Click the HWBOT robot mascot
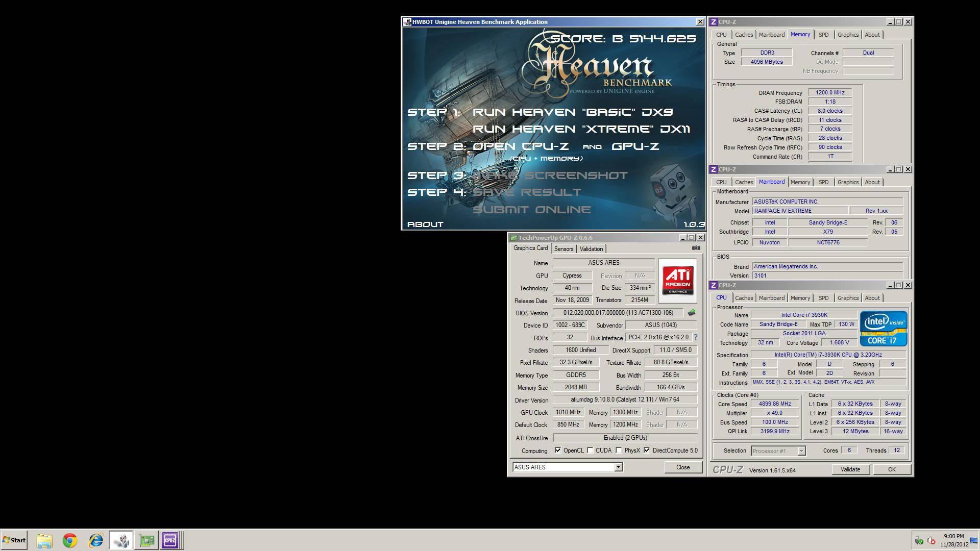980x551 pixels. click(x=673, y=193)
